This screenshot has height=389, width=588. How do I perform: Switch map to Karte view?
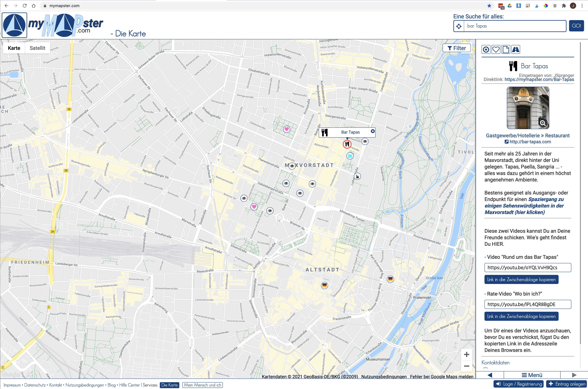click(14, 48)
